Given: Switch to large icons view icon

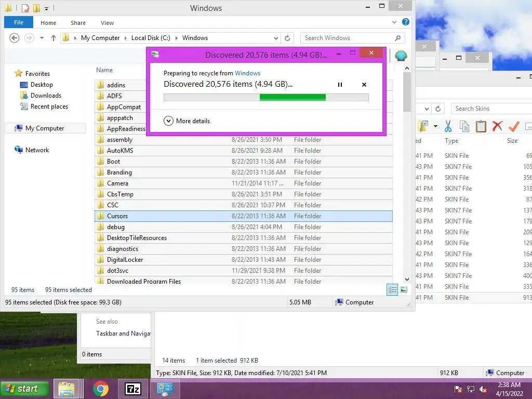Looking at the screenshot, I should (x=403, y=289).
